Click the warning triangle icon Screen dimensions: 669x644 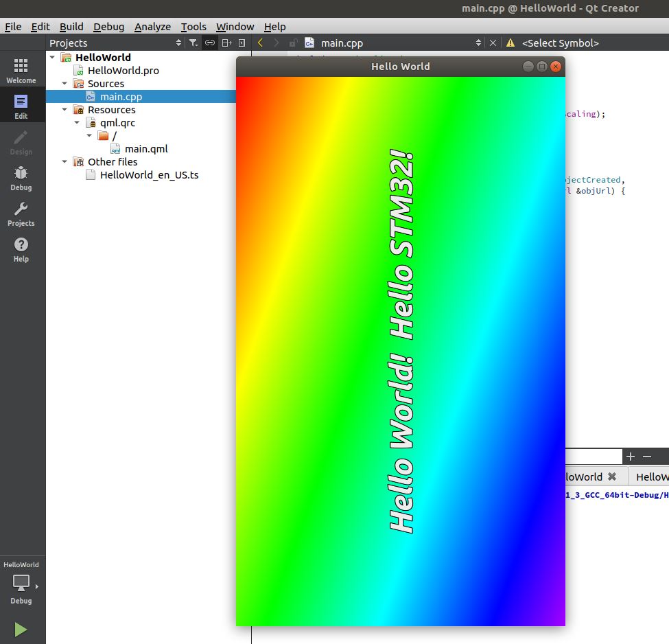point(510,43)
